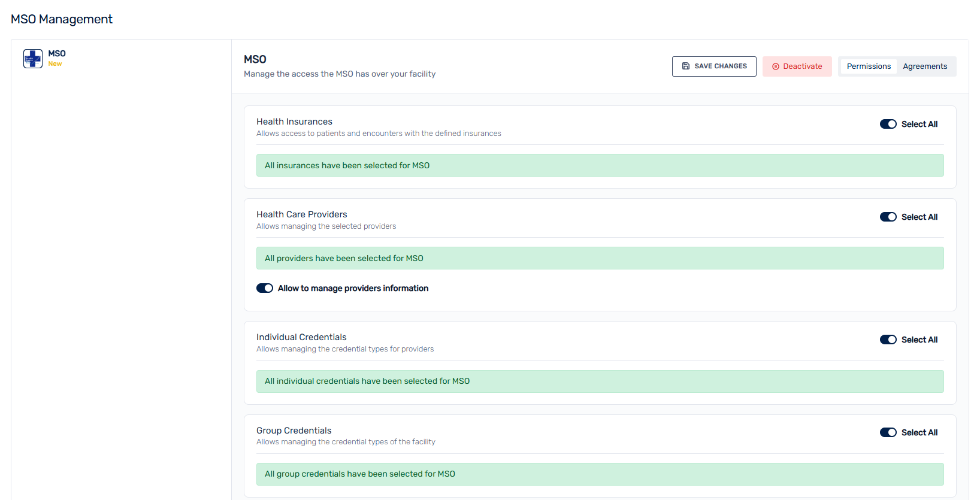
Task: Turn off Select All for Group Credentials
Action: (x=888, y=432)
